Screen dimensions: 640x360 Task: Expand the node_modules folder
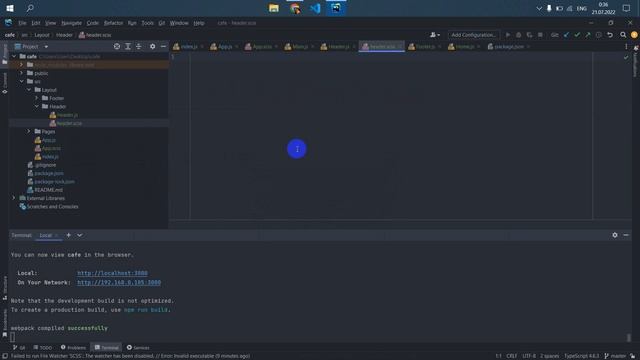[x=22, y=64]
